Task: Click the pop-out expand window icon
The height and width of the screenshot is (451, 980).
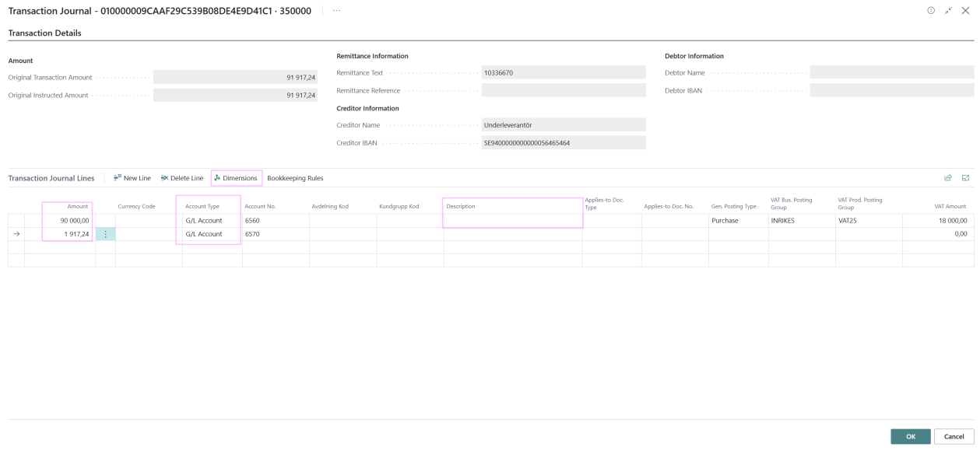Action: (949, 11)
